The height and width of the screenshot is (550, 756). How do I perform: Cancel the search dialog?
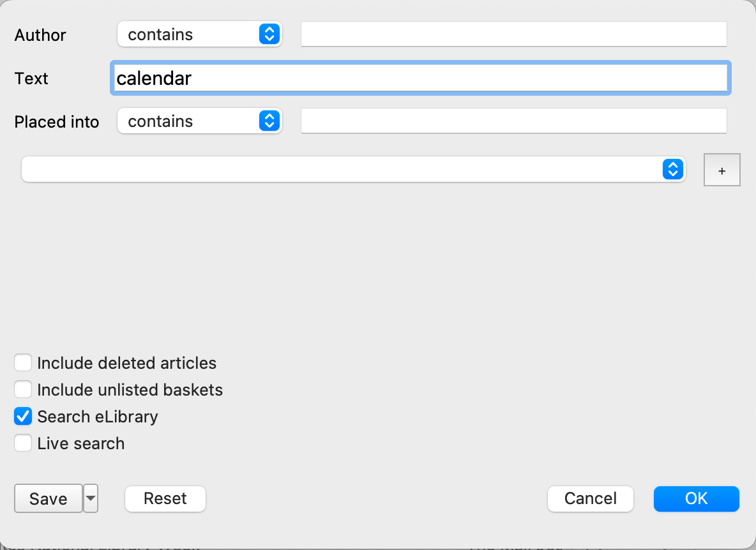tap(590, 498)
